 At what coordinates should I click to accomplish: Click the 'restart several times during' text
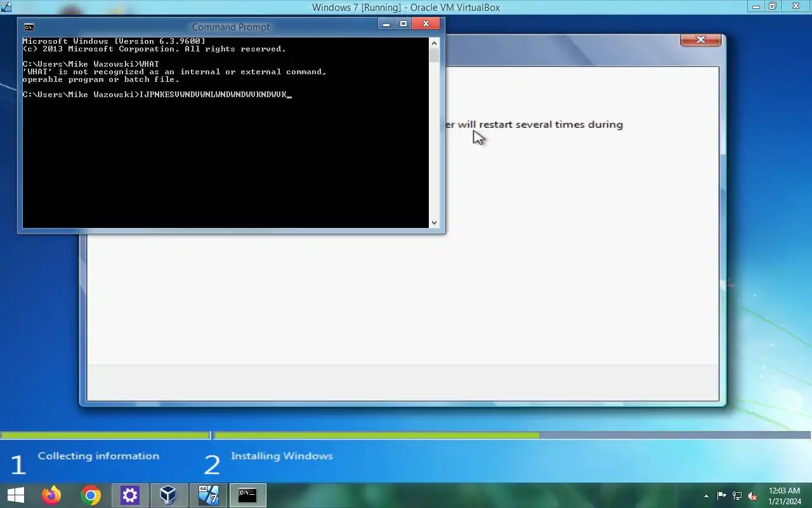pyautogui.click(x=551, y=124)
